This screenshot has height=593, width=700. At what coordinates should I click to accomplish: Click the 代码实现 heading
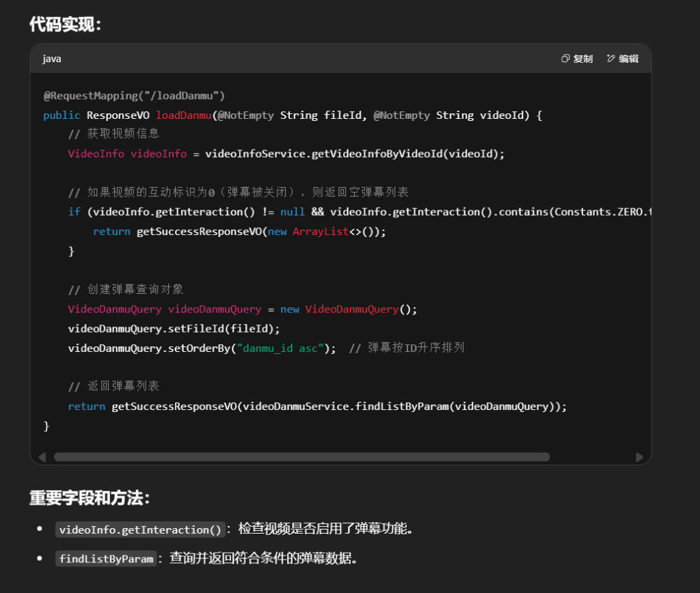(66, 25)
